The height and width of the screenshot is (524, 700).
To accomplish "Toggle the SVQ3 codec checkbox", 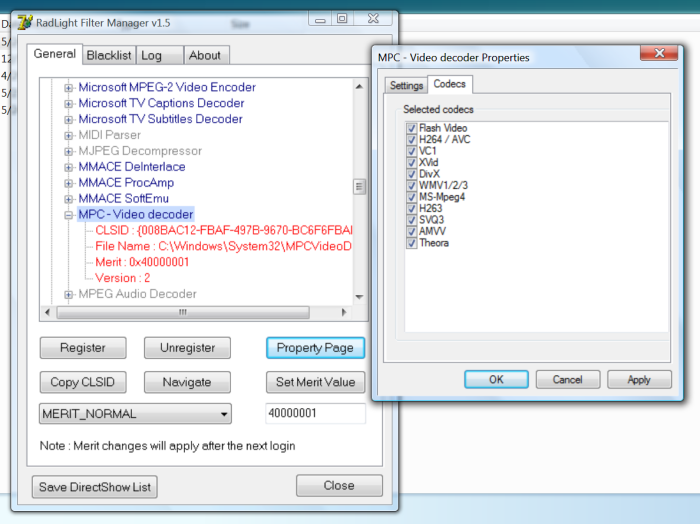I will tap(411, 220).
